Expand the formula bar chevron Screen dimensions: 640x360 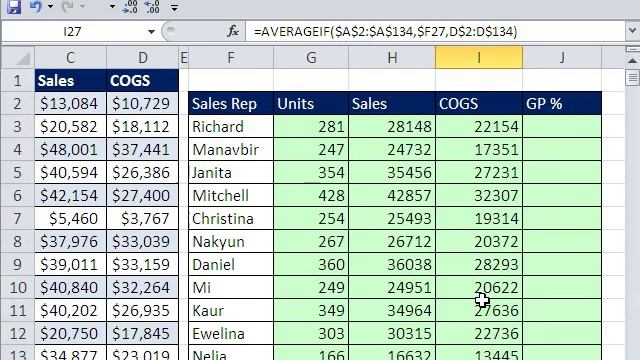632,31
